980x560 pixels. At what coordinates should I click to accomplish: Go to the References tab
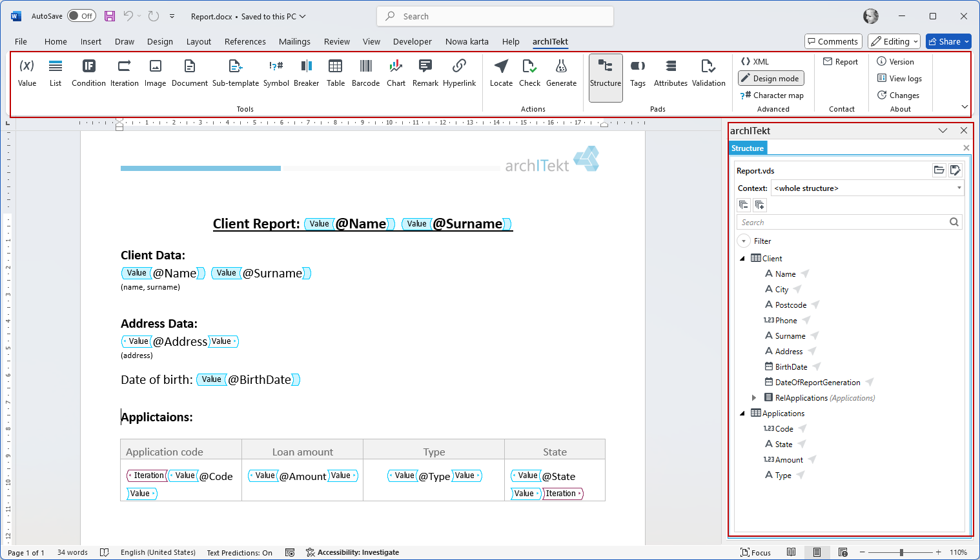tap(245, 41)
